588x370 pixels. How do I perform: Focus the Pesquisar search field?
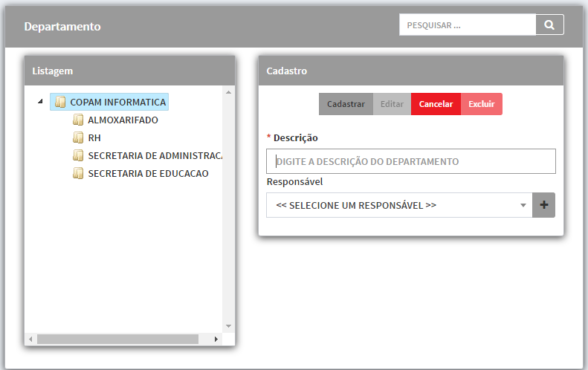[x=468, y=25]
